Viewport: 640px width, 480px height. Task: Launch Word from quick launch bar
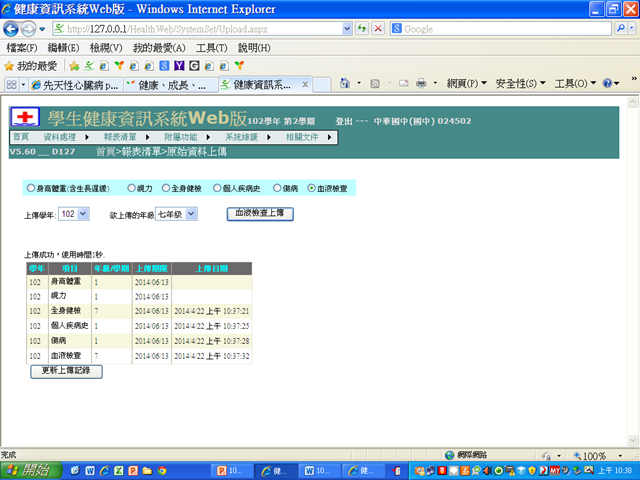coord(90,471)
